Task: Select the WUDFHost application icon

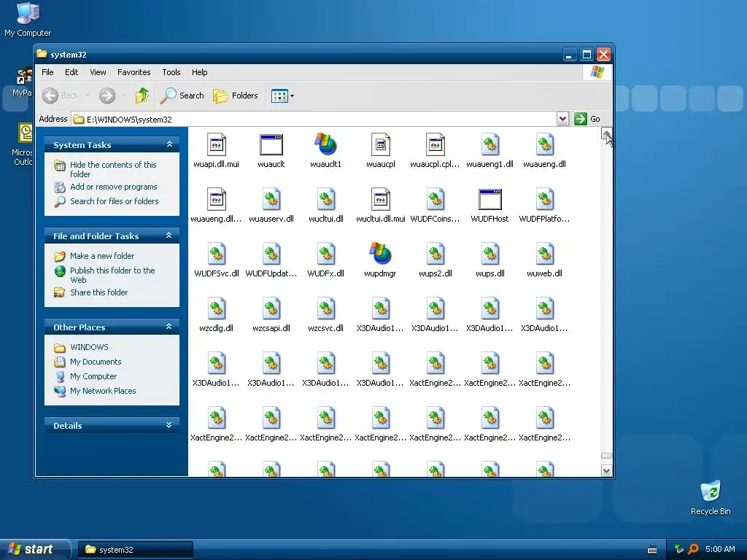Action: pyautogui.click(x=489, y=199)
